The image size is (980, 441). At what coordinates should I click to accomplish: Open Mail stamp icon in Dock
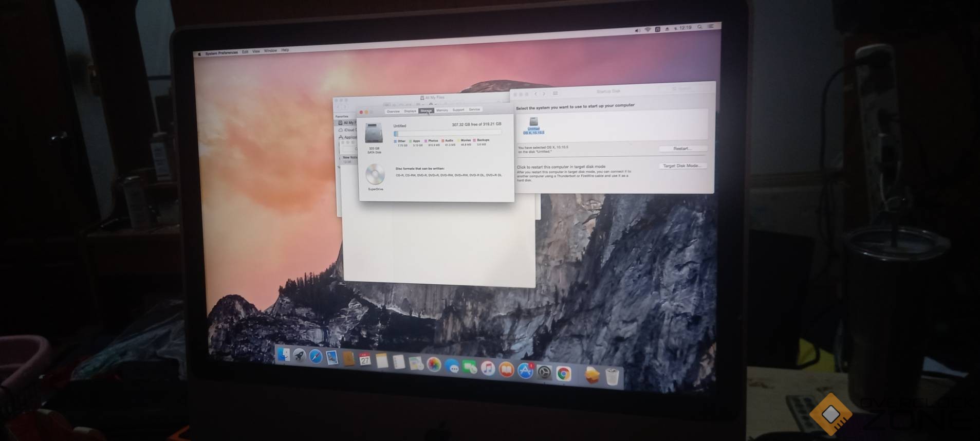tap(332, 358)
